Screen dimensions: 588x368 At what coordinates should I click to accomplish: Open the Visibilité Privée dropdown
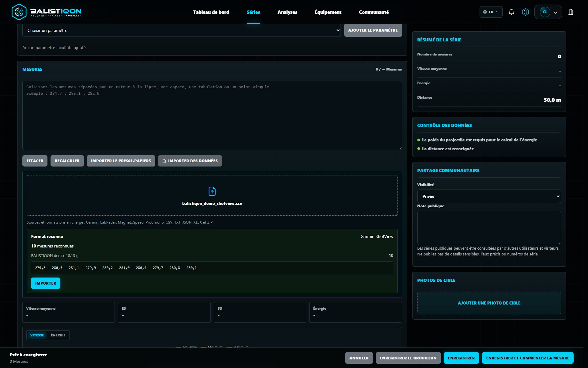pyautogui.click(x=489, y=196)
